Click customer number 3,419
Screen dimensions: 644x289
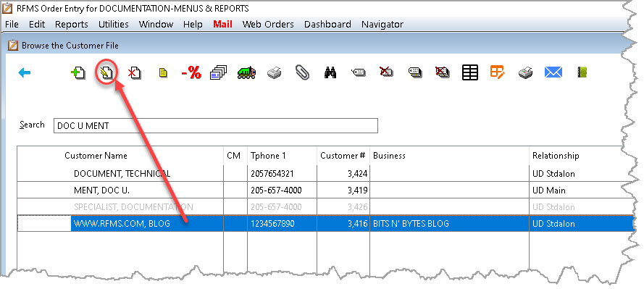[x=357, y=190]
